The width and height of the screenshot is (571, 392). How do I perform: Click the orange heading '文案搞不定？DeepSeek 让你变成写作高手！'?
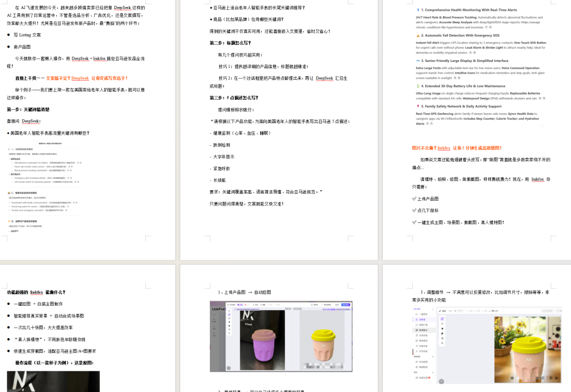pos(87,78)
